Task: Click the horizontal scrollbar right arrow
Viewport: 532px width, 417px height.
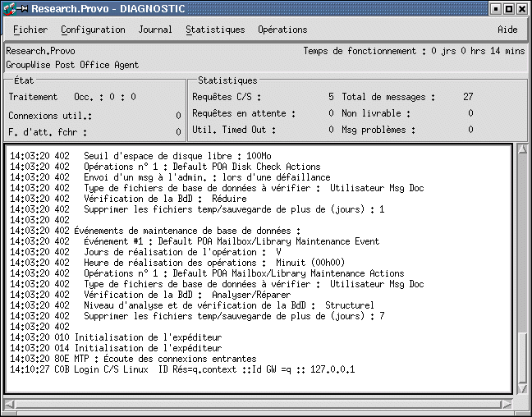Action: pos(507,404)
